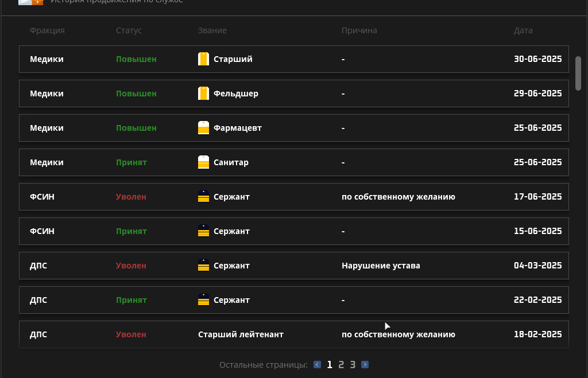Viewport: 588px width, 378px height.
Task: Click Повышен status in Фельдшер row
Action: coord(136,93)
